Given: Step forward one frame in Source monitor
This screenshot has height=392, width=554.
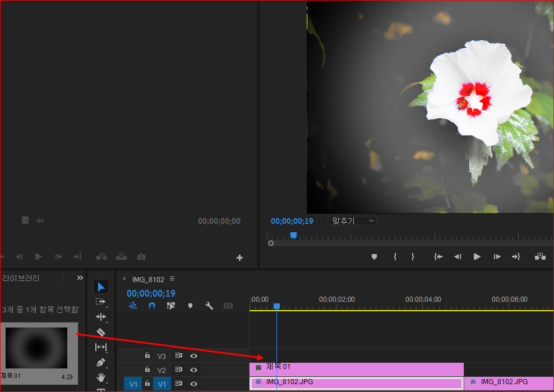Looking at the screenshot, I should click(59, 257).
